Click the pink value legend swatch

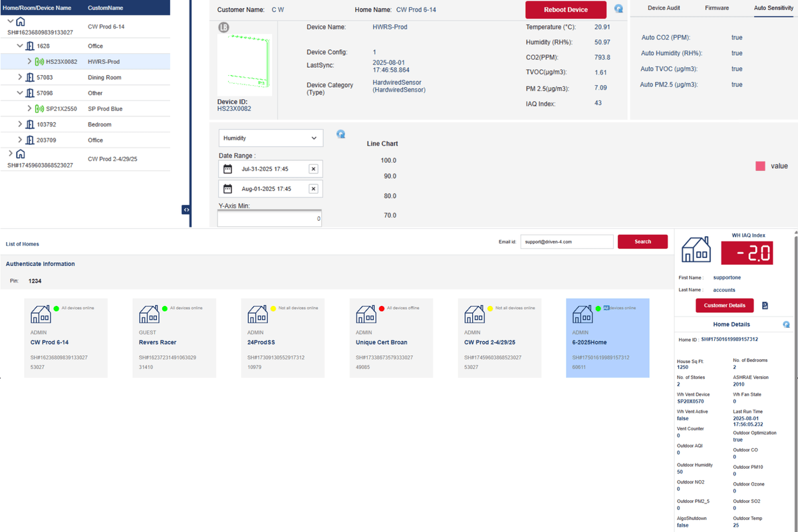click(x=760, y=166)
